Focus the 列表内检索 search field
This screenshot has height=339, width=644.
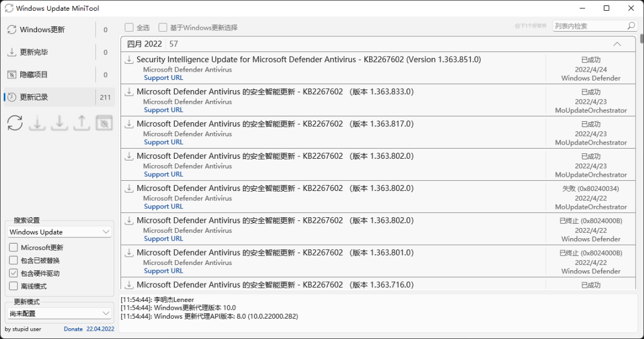click(x=589, y=26)
